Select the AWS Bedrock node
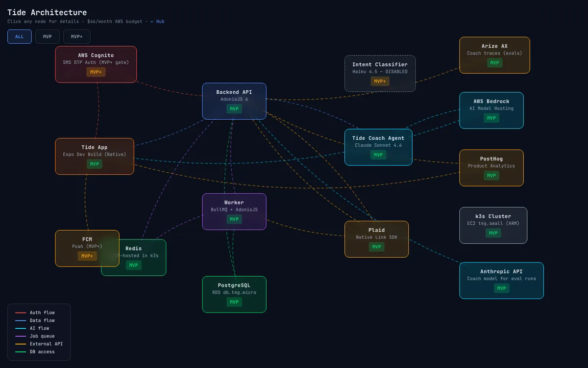The image size is (588, 368). point(491,110)
